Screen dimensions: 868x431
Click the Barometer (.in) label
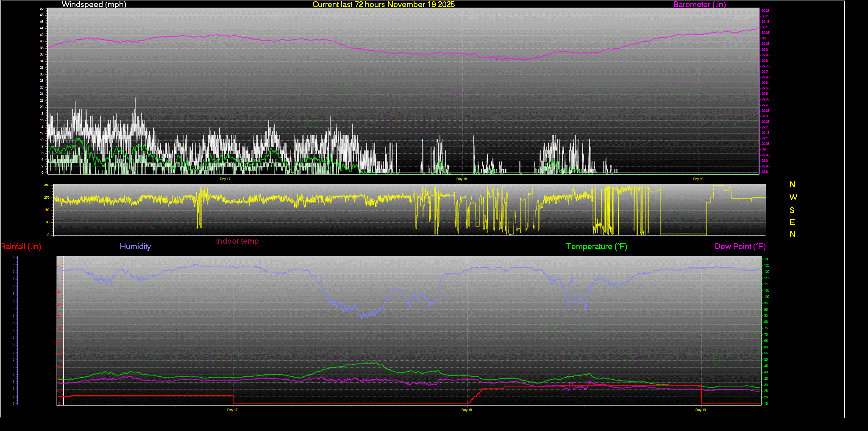click(699, 5)
